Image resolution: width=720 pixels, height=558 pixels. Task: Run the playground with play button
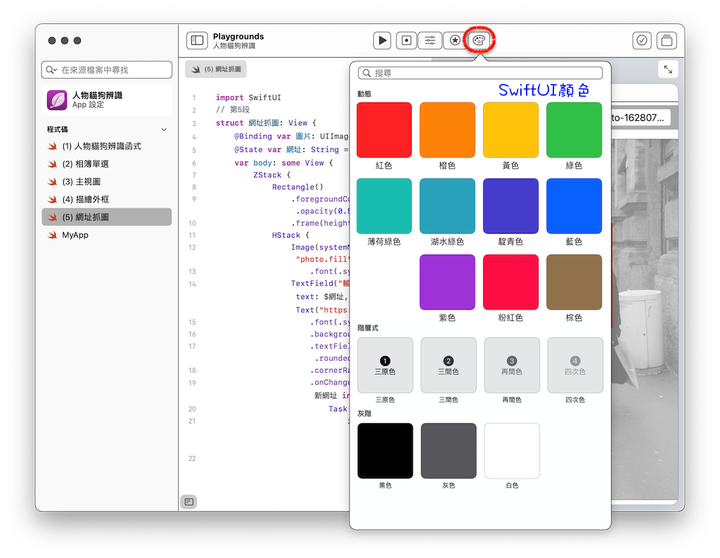pos(382,40)
